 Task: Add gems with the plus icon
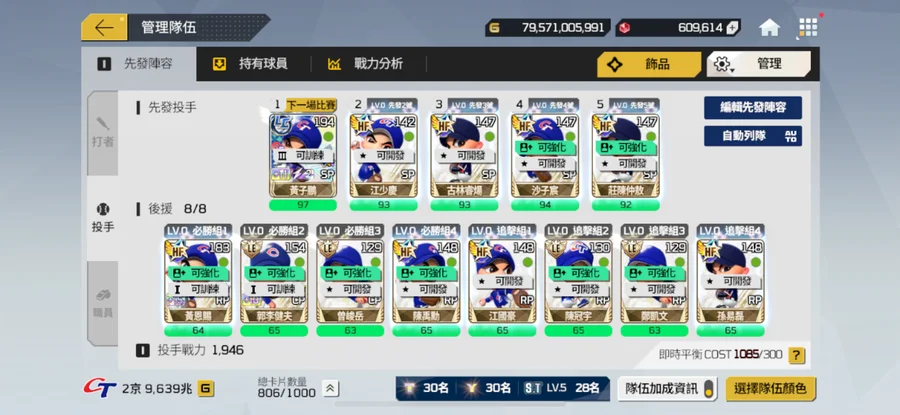tap(732, 28)
